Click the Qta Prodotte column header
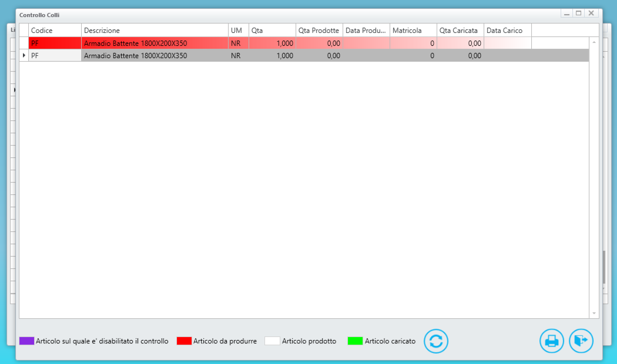The width and height of the screenshot is (617, 364). coord(319,31)
